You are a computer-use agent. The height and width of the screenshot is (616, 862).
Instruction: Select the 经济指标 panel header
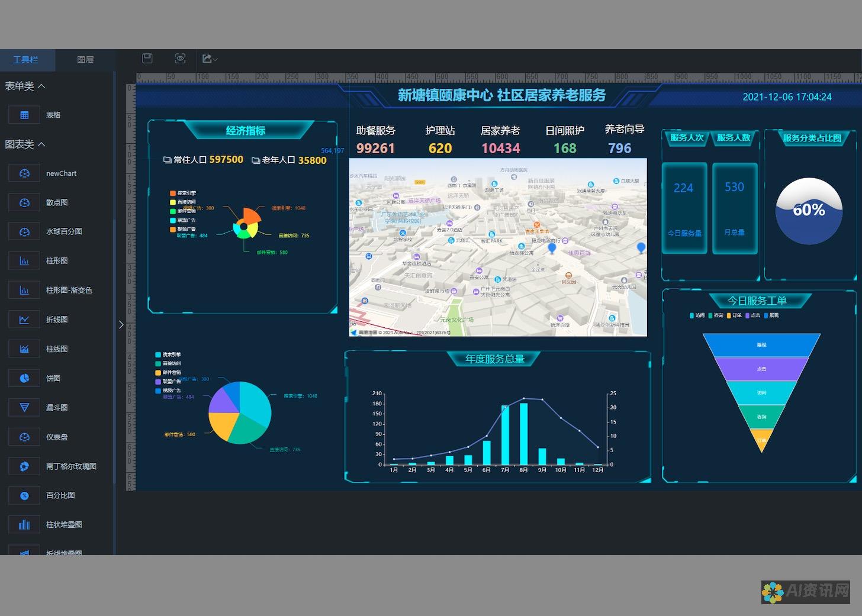pyautogui.click(x=246, y=131)
